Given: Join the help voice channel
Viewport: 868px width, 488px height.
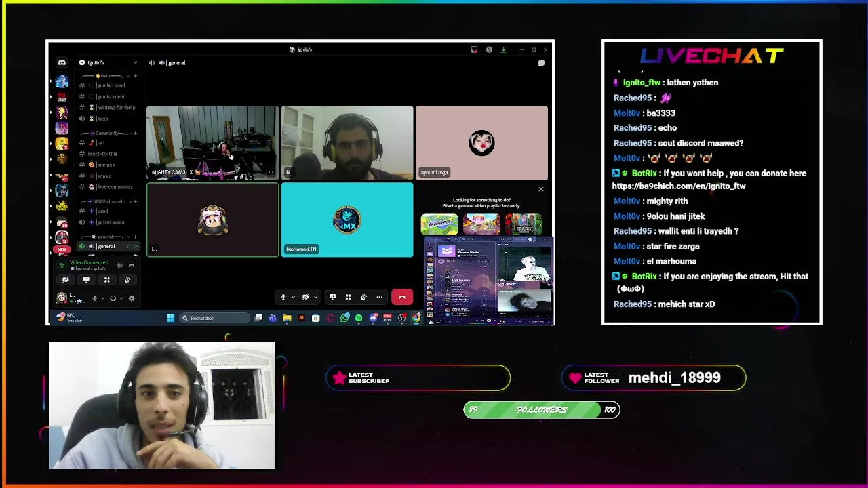Looking at the screenshot, I should coord(108,119).
